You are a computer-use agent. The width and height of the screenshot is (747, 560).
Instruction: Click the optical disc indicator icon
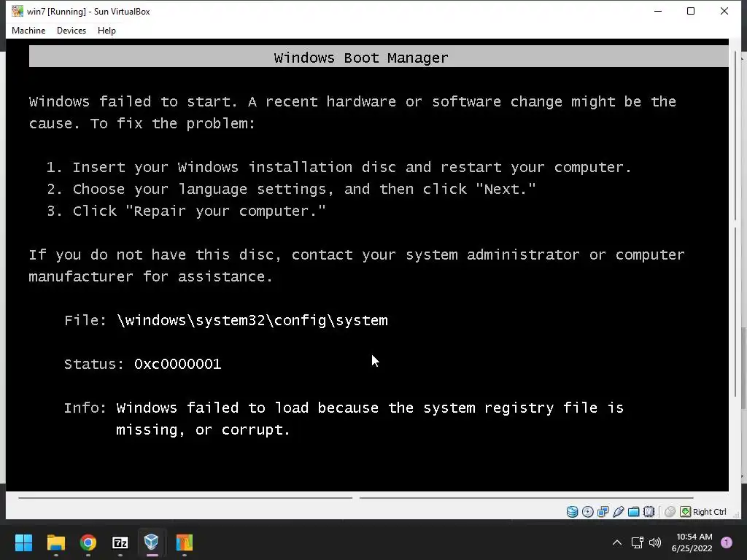[x=588, y=511]
